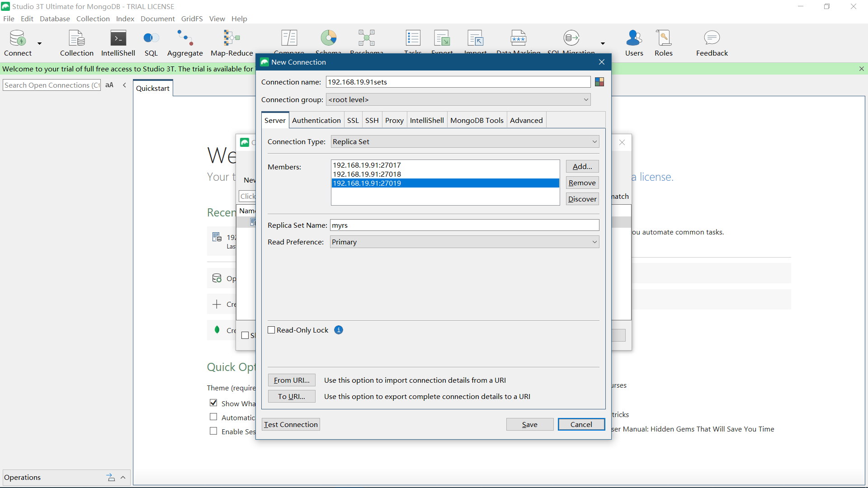Pick a connection color via swatch icon
This screenshot has height=488, width=868.
pos(599,82)
